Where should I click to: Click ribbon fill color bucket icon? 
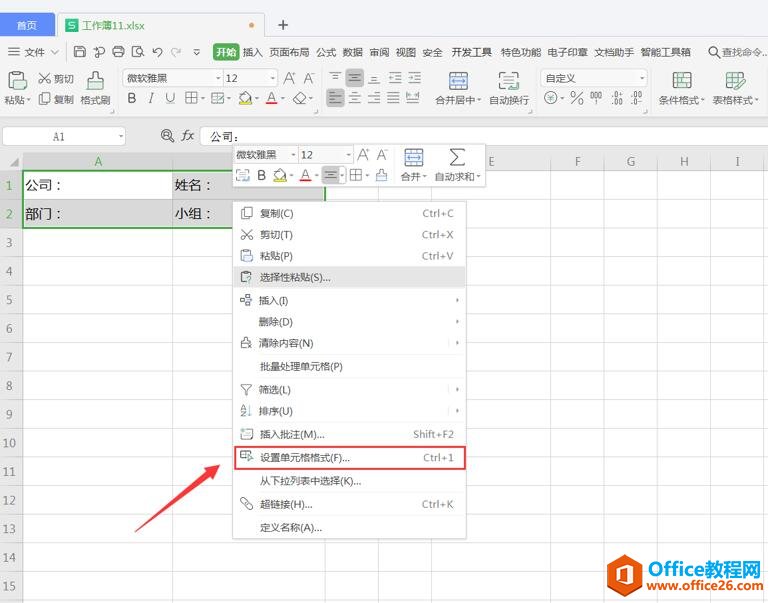click(245, 98)
